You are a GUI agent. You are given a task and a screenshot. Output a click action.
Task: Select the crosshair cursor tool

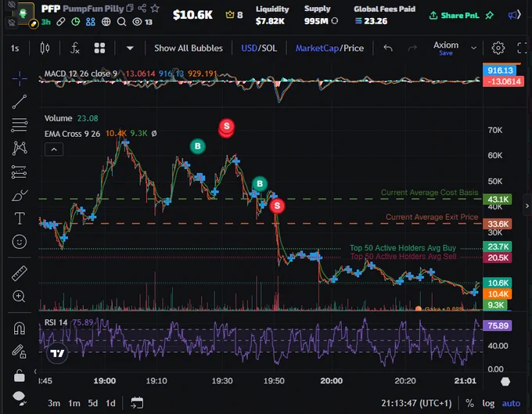(x=20, y=79)
